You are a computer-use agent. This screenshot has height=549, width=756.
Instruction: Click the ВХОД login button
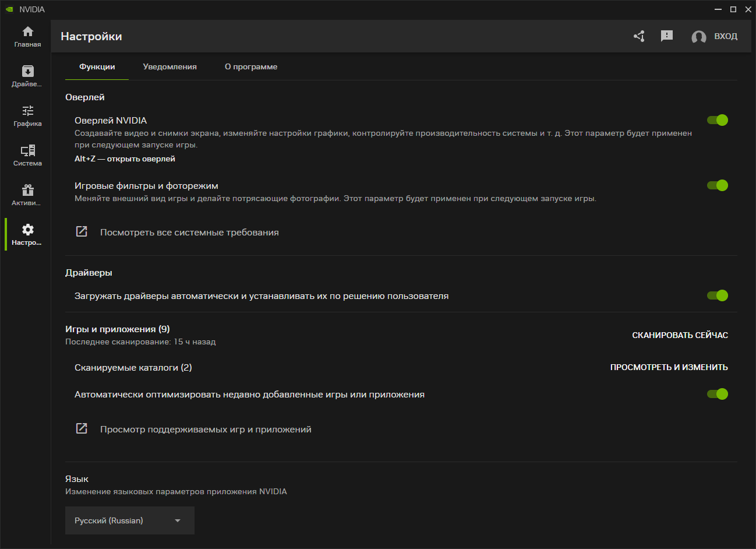726,36
